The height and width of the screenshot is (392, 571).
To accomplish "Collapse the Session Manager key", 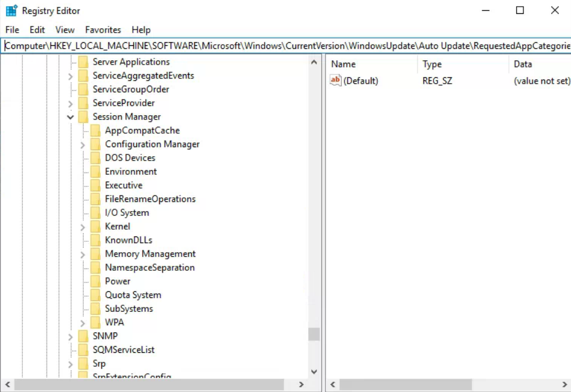I will tap(71, 118).
